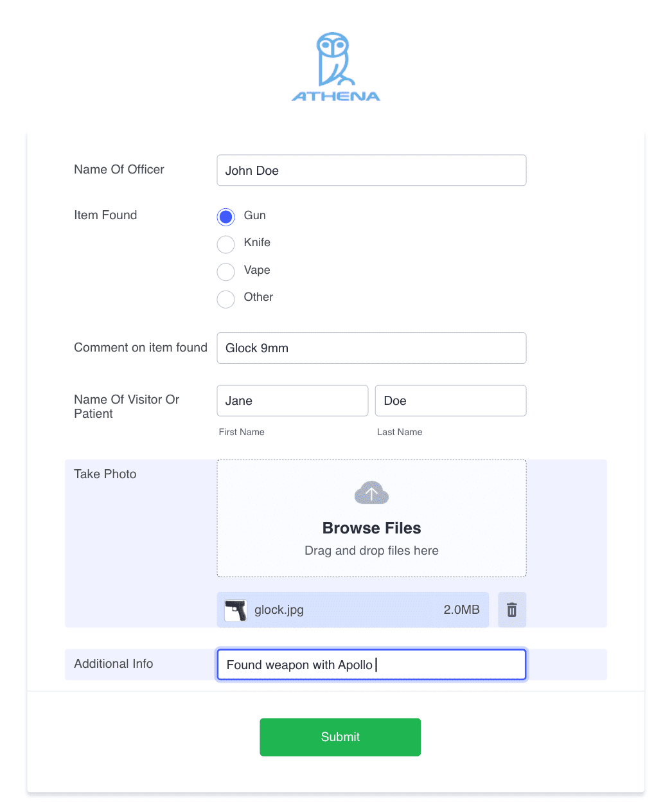Select the Knife radio option
Screen dimensions: 672x806
pos(225,244)
